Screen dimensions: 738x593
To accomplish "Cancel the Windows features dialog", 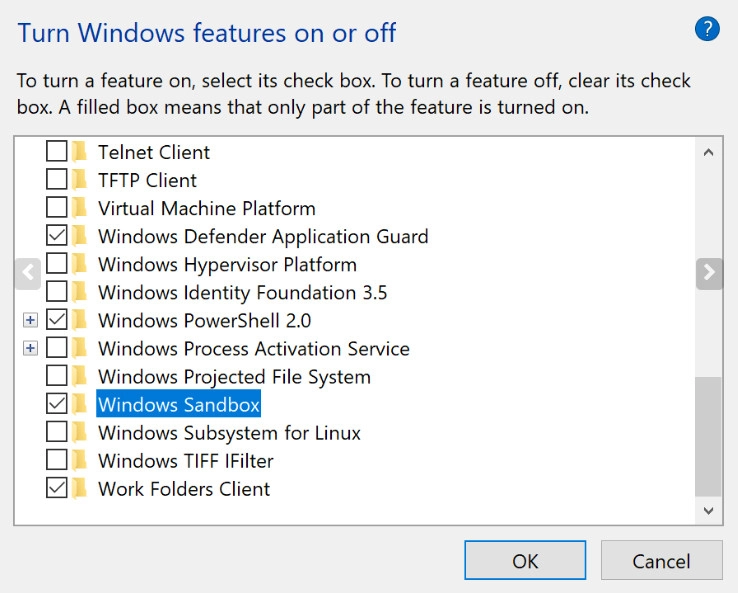I will [661, 561].
